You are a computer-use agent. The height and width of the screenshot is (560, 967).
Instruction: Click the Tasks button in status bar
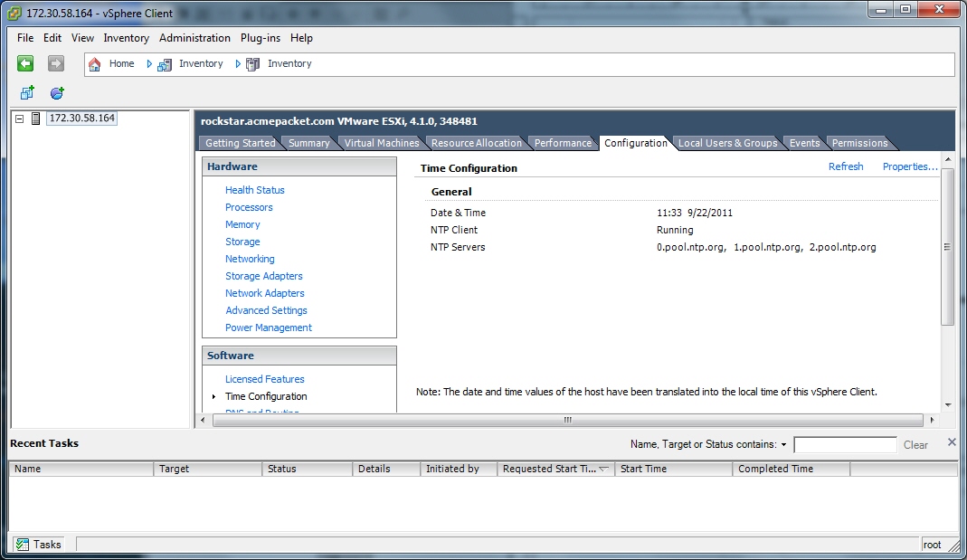tap(38, 545)
